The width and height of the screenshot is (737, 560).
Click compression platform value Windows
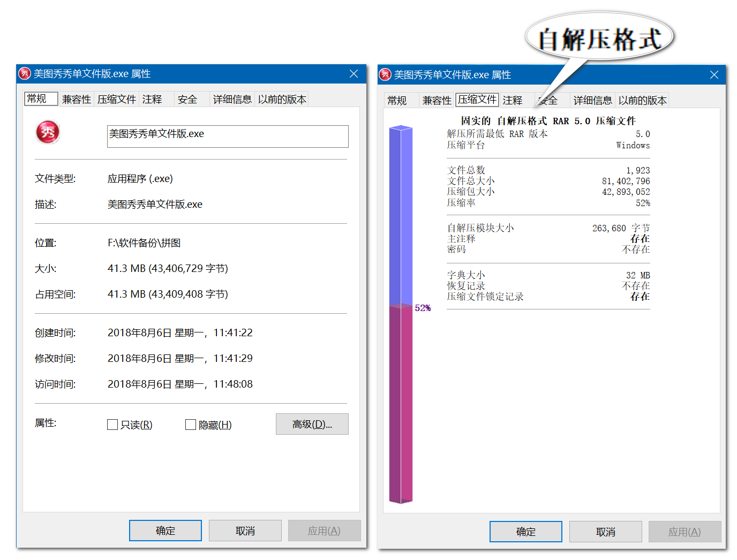coord(633,145)
